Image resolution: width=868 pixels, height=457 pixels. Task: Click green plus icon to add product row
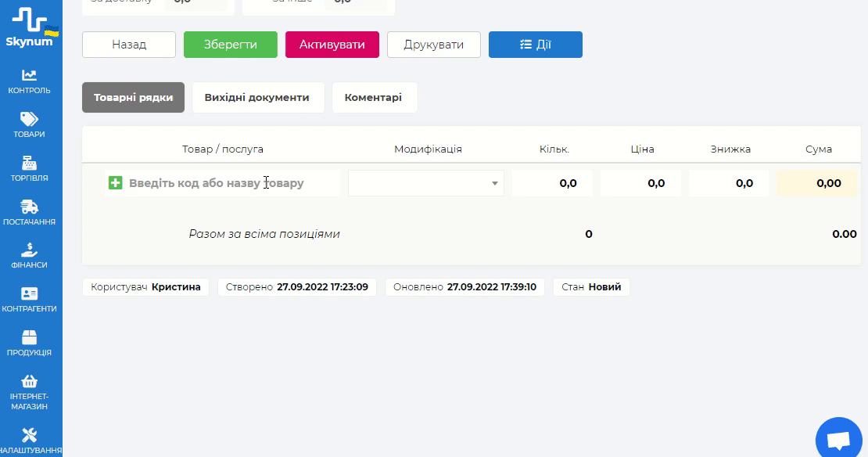pos(115,183)
